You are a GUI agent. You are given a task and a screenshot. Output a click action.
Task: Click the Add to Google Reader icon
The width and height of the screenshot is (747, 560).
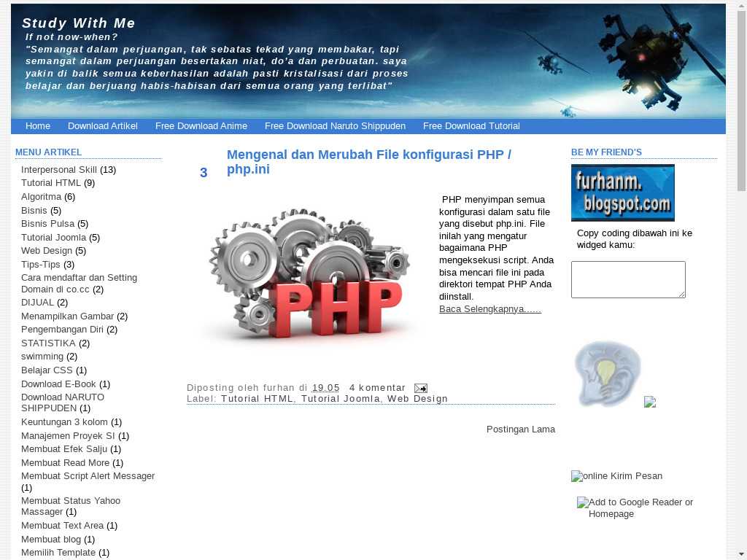(x=583, y=502)
